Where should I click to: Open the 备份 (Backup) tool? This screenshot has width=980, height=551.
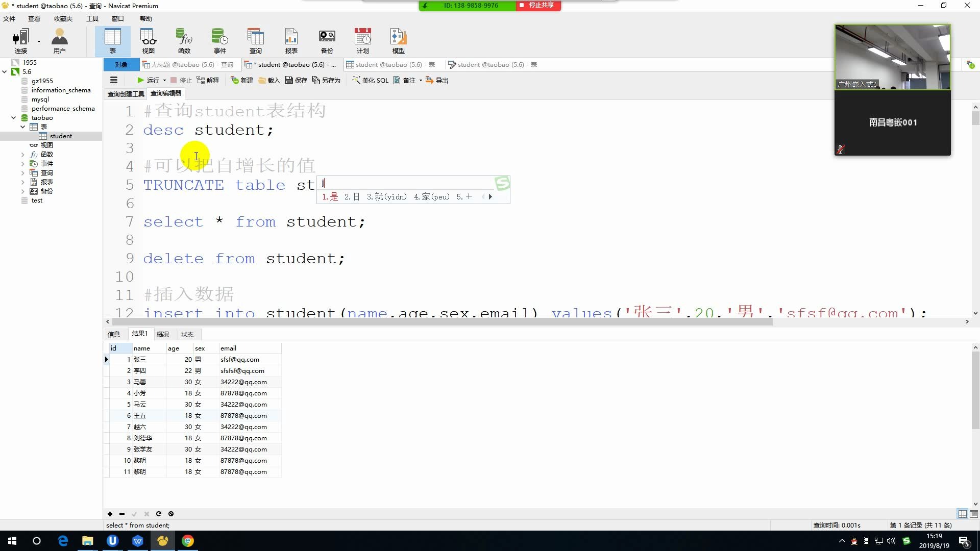327,40
